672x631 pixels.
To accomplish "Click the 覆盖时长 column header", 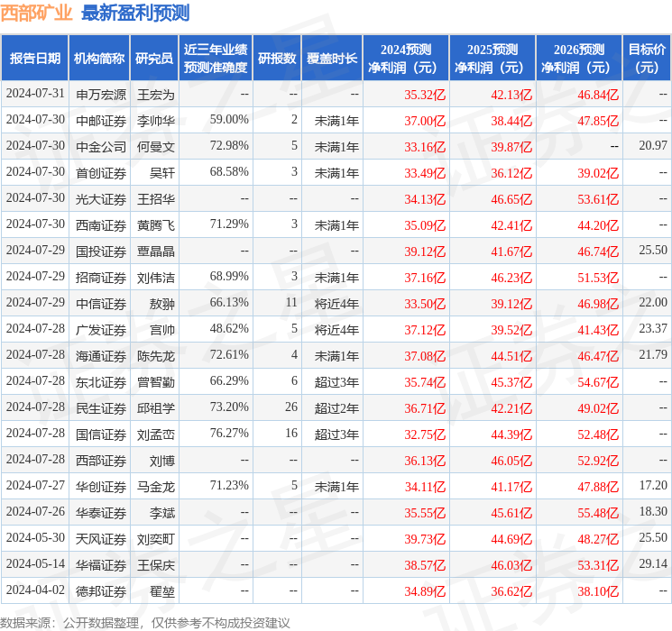I will 332,59.
